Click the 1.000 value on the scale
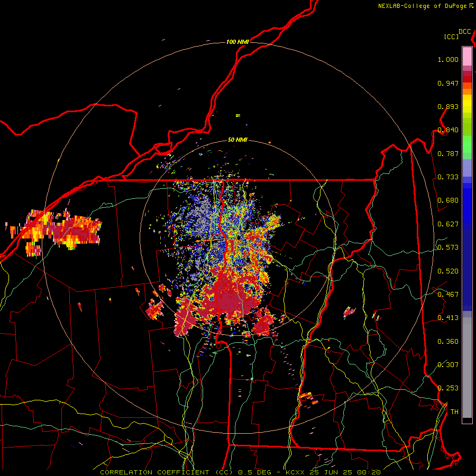Viewport: 476px width, 476px height. (448, 59)
